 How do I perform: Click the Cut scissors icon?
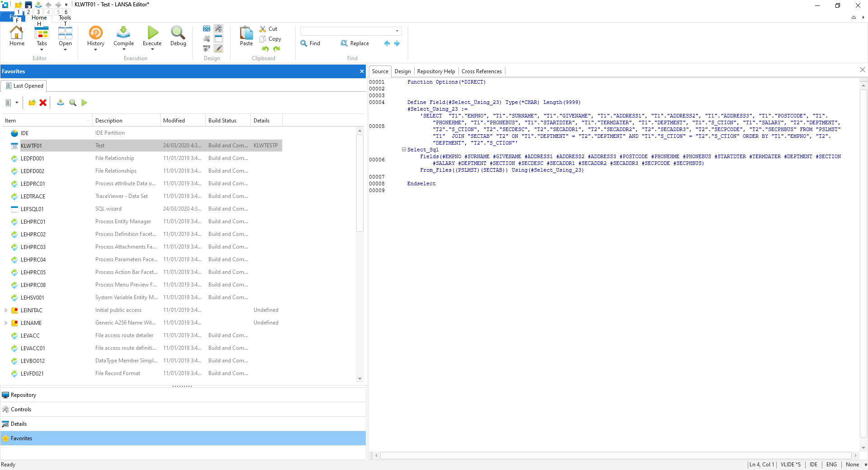263,29
